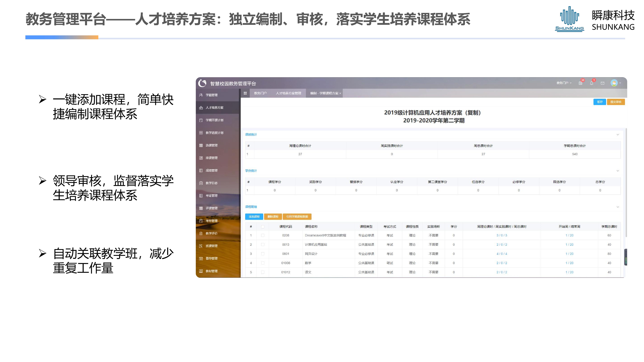Switch to the 教务门户 tab

(260, 93)
